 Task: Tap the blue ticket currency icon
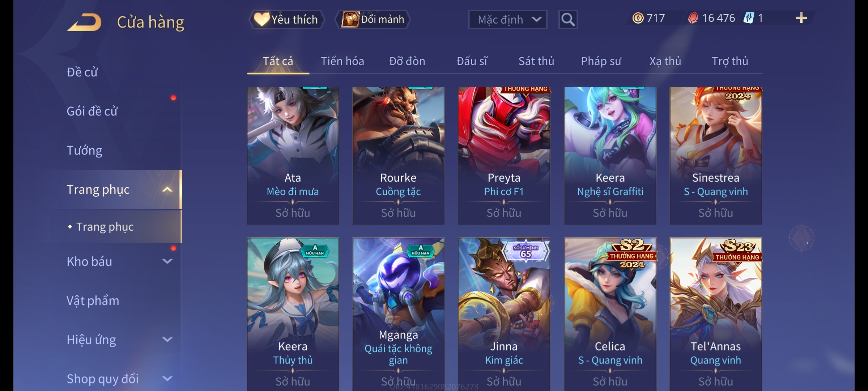pyautogui.click(x=749, y=18)
